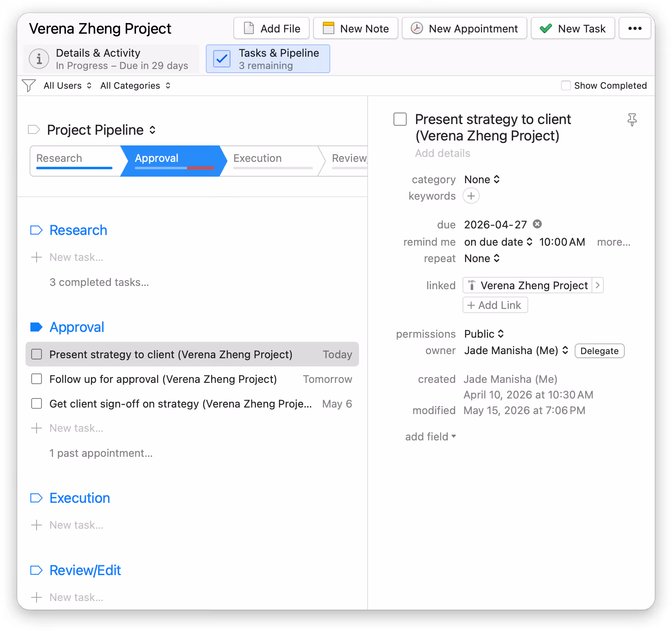Click plus icon beside Review/Edit New task
This screenshot has width=672, height=631.
pyautogui.click(x=37, y=597)
